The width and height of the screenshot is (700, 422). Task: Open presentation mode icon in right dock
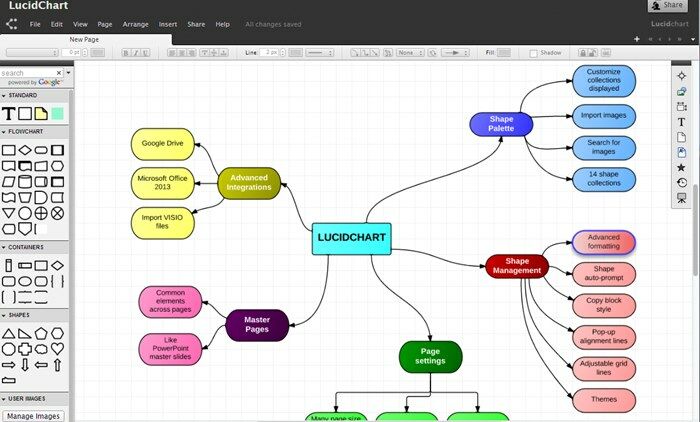[x=681, y=198]
